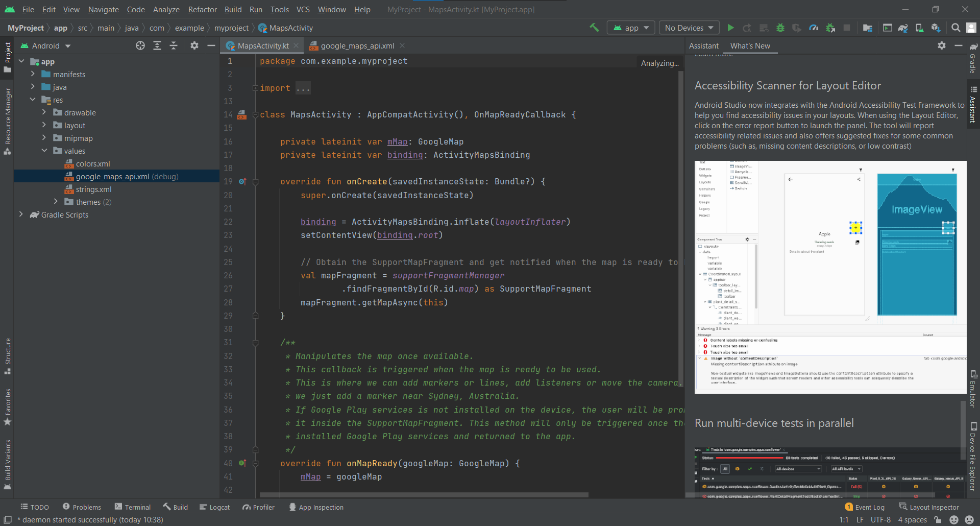Toggle the Device File Explorer tool window
The image size is (980, 526).
coord(973,457)
